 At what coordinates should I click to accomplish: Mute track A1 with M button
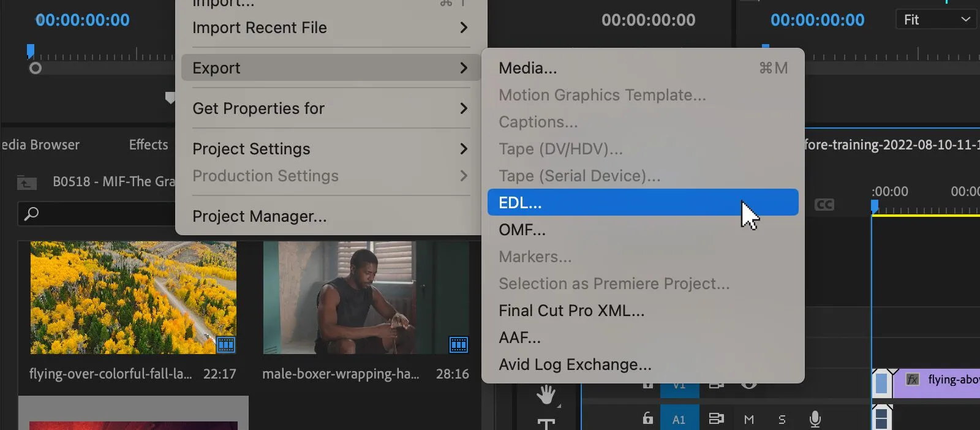pos(749,420)
